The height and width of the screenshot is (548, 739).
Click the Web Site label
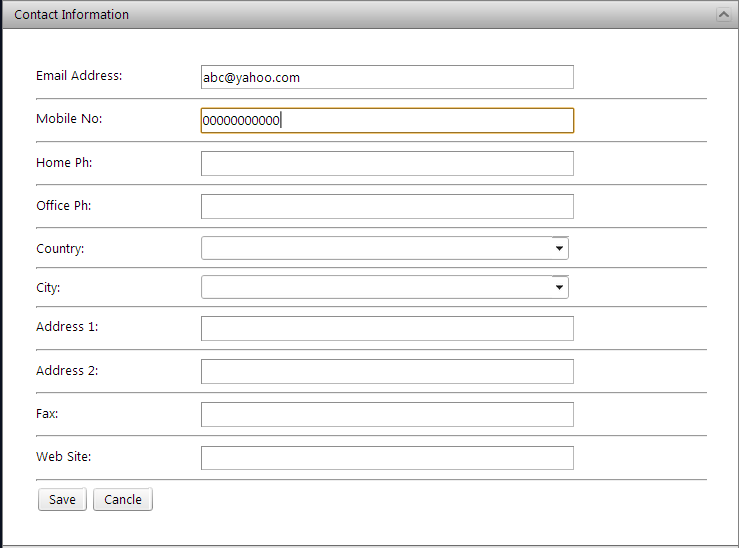[x=64, y=457]
